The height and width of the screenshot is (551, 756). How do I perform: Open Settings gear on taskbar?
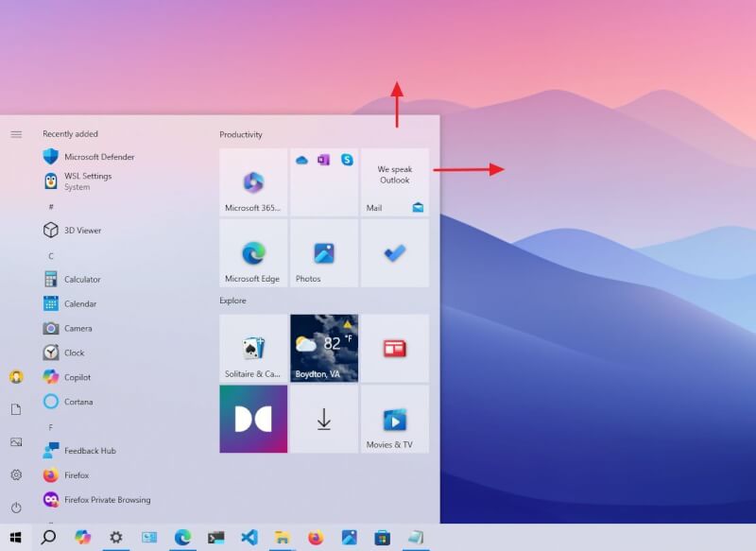tap(115, 537)
